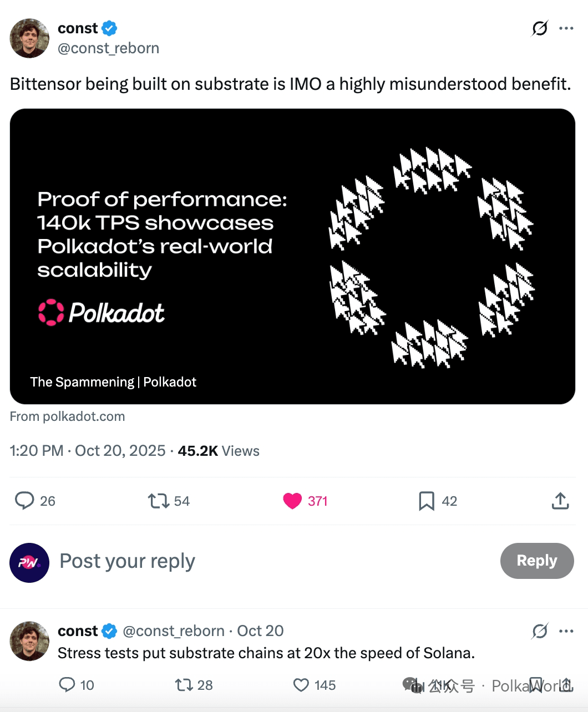Expand three-dot menu on reply tweet
Viewport: 588px width, 712px height.
click(566, 631)
